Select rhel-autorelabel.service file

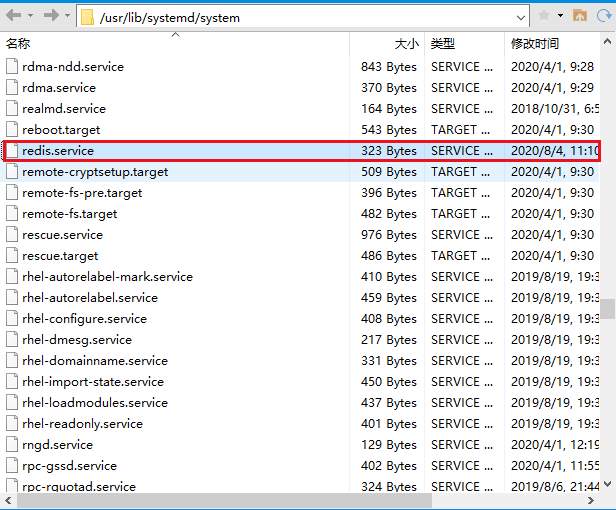(x=90, y=298)
